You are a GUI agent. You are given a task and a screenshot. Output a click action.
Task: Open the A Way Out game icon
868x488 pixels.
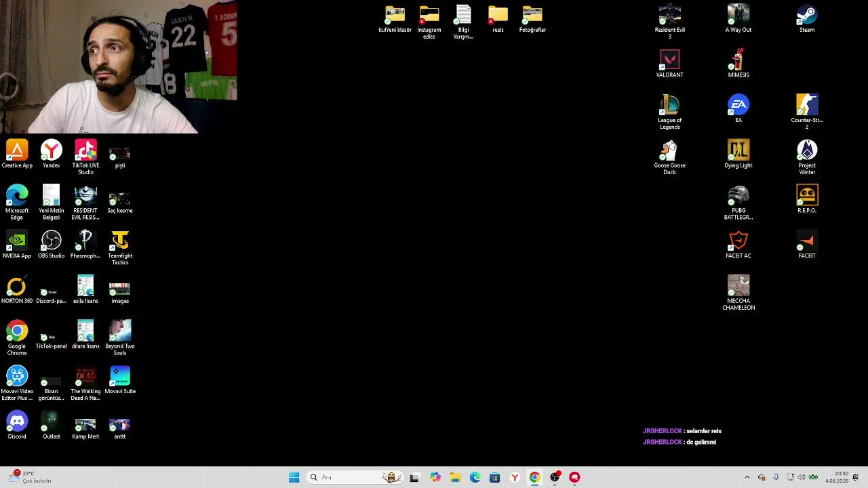coord(738,18)
